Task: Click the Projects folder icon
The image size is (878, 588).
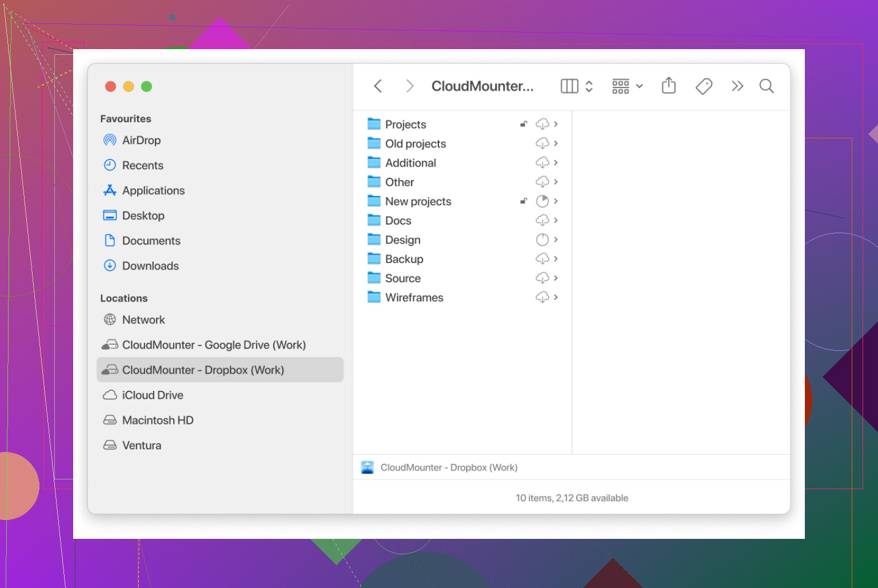Action: pos(374,123)
